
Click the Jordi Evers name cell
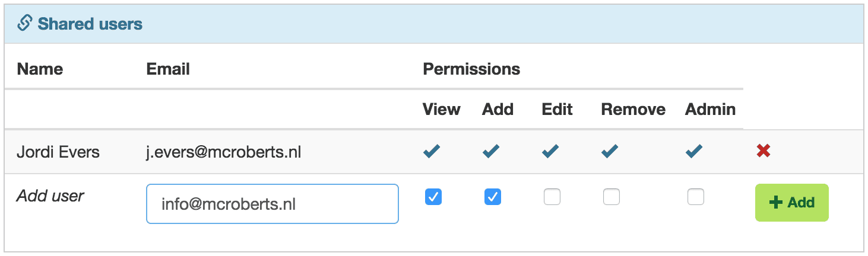(x=58, y=152)
